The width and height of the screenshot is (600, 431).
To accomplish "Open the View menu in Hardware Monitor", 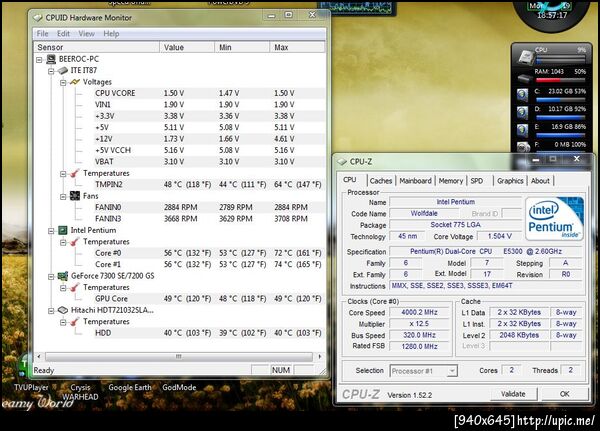I will tap(86, 34).
